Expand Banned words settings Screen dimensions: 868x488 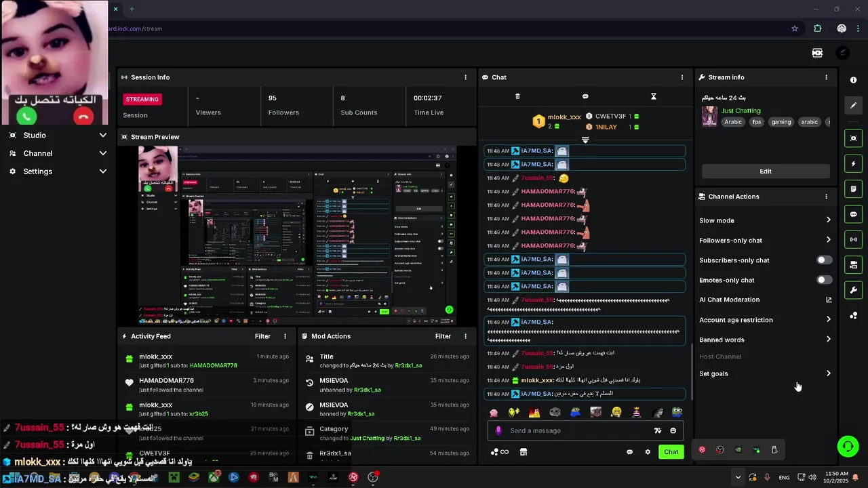829,340
